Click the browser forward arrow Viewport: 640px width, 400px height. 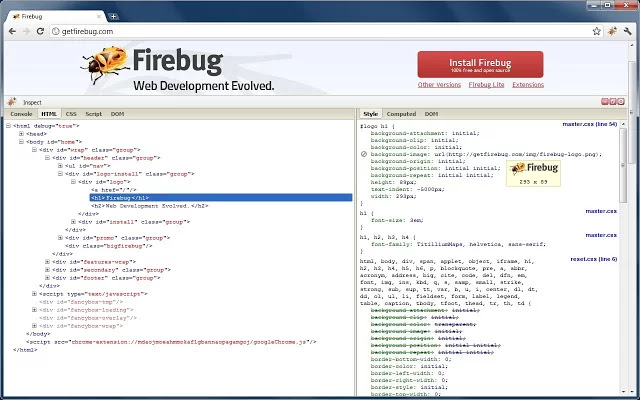pyautogui.click(x=26, y=31)
